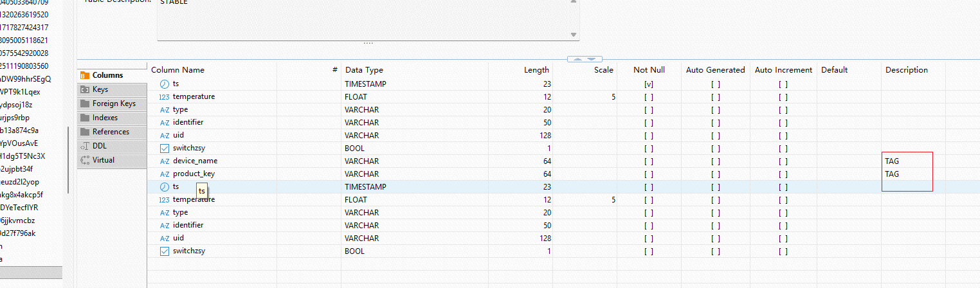Collapse panel with splitter up arrow

pos(578,59)
